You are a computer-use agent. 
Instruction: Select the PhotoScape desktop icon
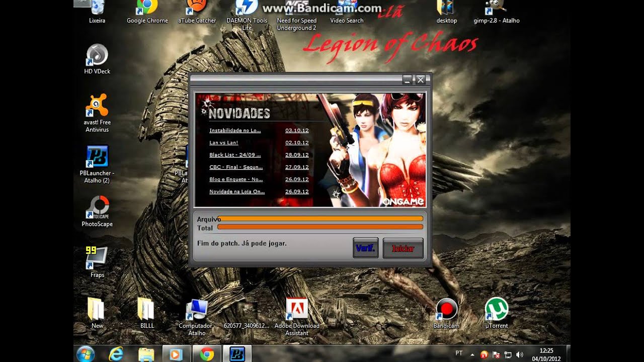tap(97, 211)
